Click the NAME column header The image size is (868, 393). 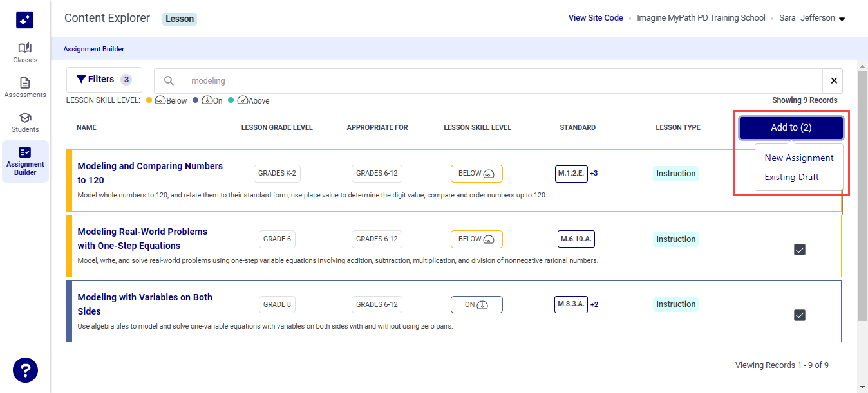tap(86, 127)
